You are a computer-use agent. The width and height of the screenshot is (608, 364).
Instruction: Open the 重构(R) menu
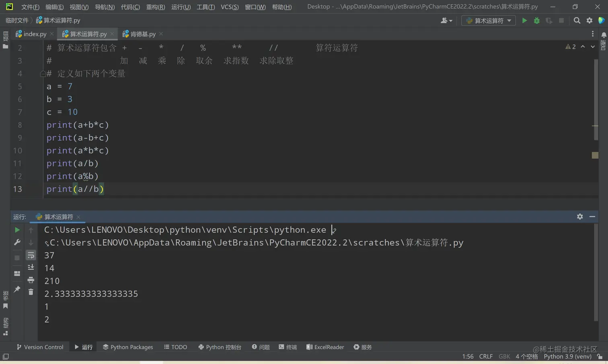[x=156, y=7]
